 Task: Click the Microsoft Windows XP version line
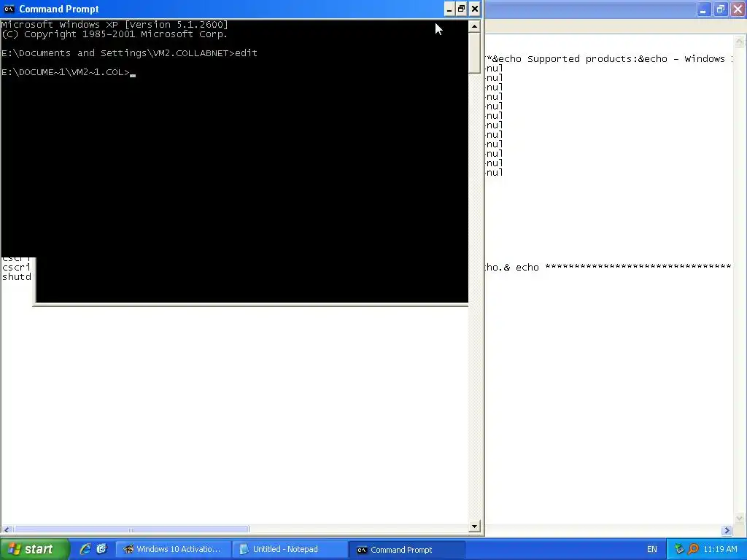point(115,24)
